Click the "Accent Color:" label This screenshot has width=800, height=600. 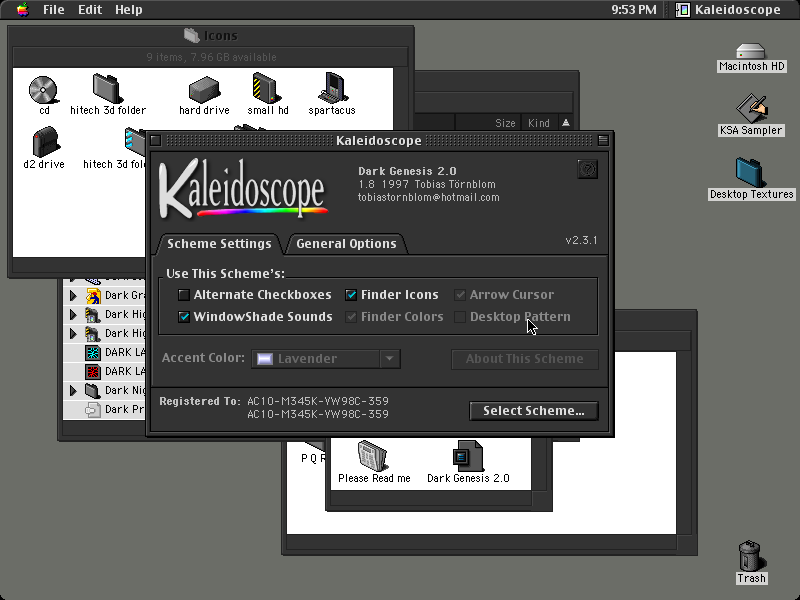(x=203, y=358)
